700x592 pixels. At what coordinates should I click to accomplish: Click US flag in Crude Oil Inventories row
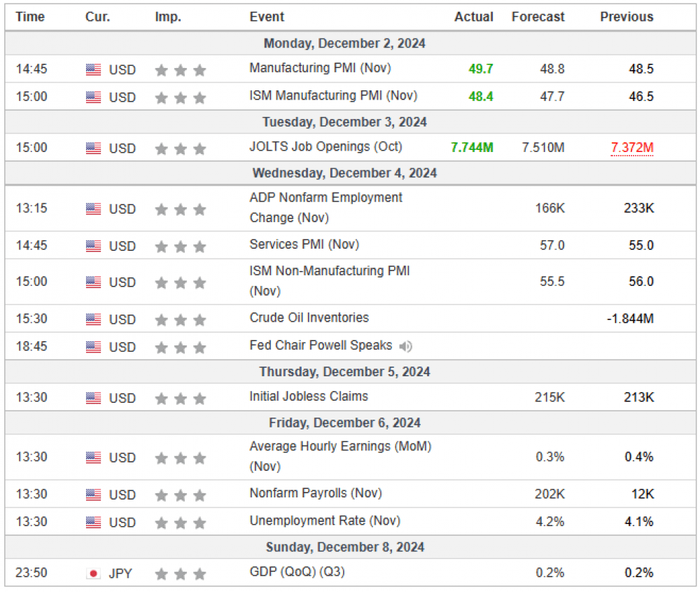click(x=93, y=319)
